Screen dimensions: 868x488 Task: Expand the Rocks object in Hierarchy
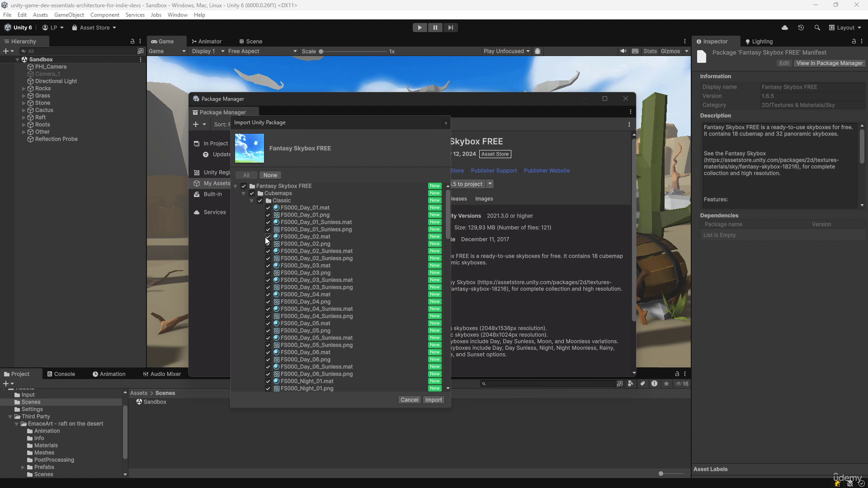(x=24, y=89)
